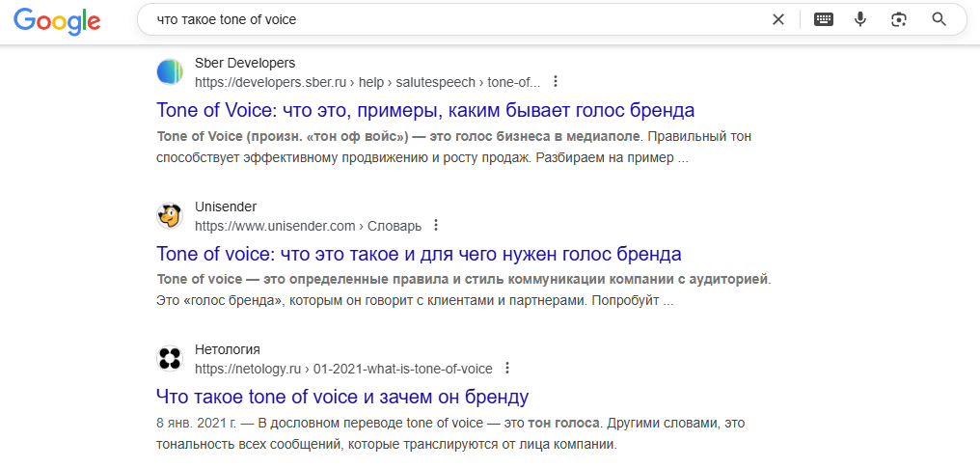Open 'Tone of voice: что это такое и для чего' result

(x=419, y=255)
